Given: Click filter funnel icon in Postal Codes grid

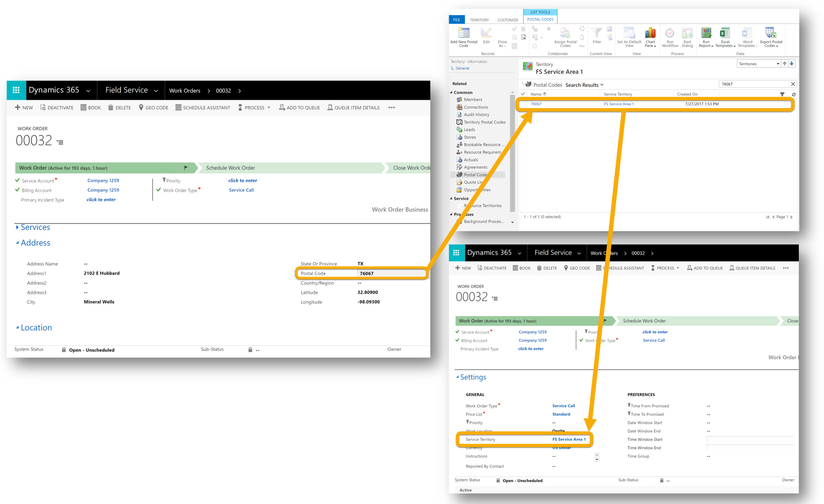Looking at the screenshot, I should (x=782, y=94).
